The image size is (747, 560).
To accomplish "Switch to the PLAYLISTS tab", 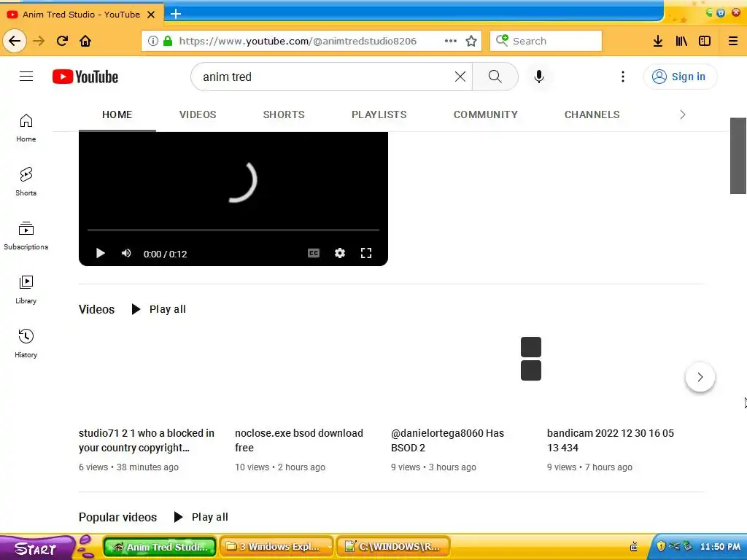I will click(x=379, y=114).
